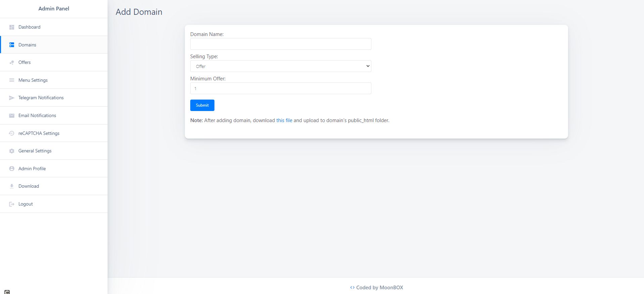Click the Download arrow icon

click(12, 186)
